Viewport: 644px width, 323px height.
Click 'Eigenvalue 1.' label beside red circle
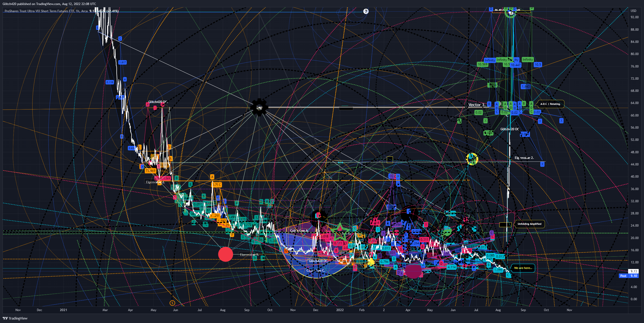(x=249, y=255)
